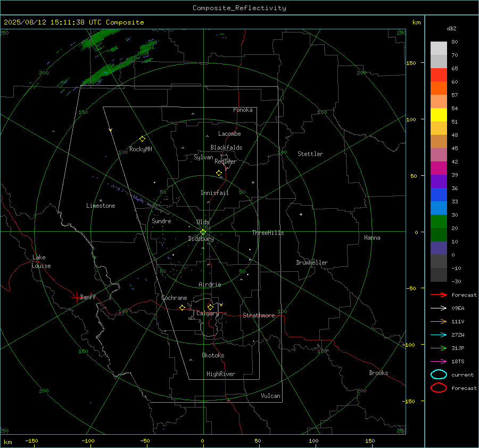This screenshot has height=448, width=479.
Task: Pick the pink 45–42 dBZ swatch
Action: click(x=439, y=155)
